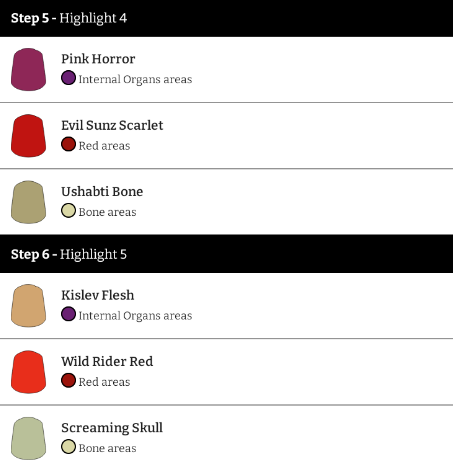The height and width of the screenshot is (469, 453).
Task: Click the cream circle under Screaming Skull
Action: coord(68,447)
